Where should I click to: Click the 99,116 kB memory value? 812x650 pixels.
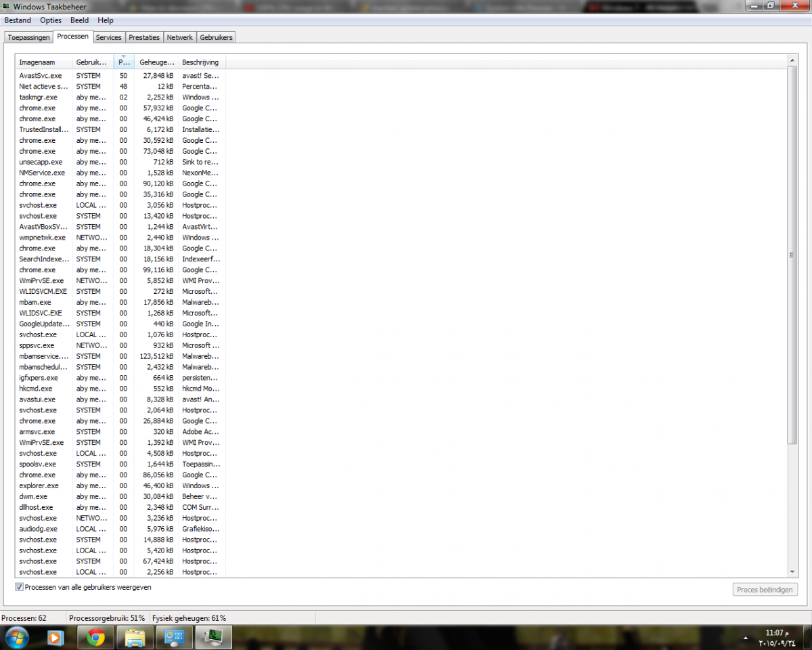158,270
